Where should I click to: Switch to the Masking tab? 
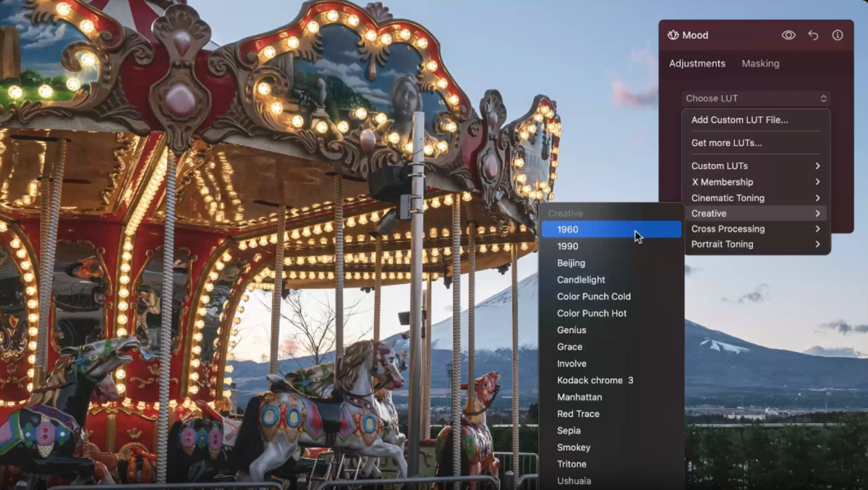(x=760, y=64)
